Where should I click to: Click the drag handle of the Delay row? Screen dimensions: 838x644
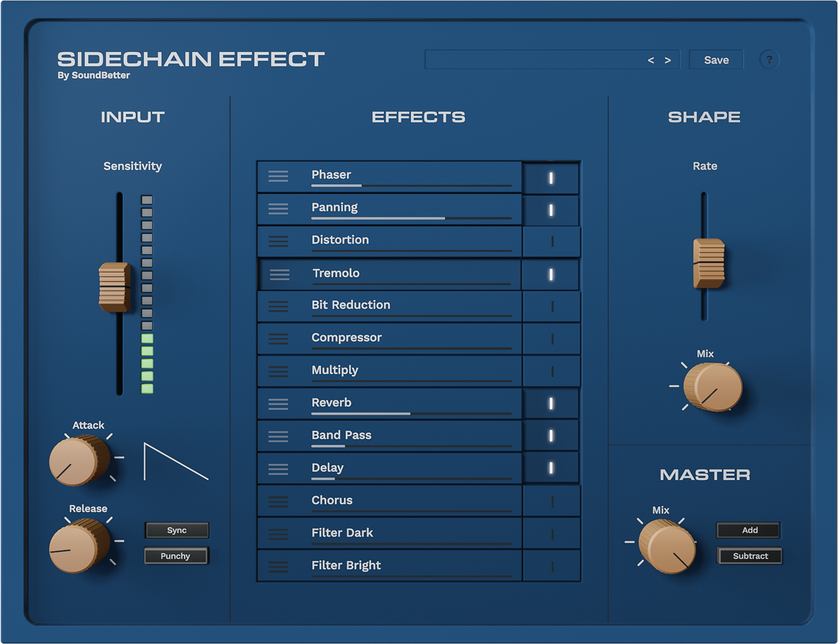coord(278,469)
